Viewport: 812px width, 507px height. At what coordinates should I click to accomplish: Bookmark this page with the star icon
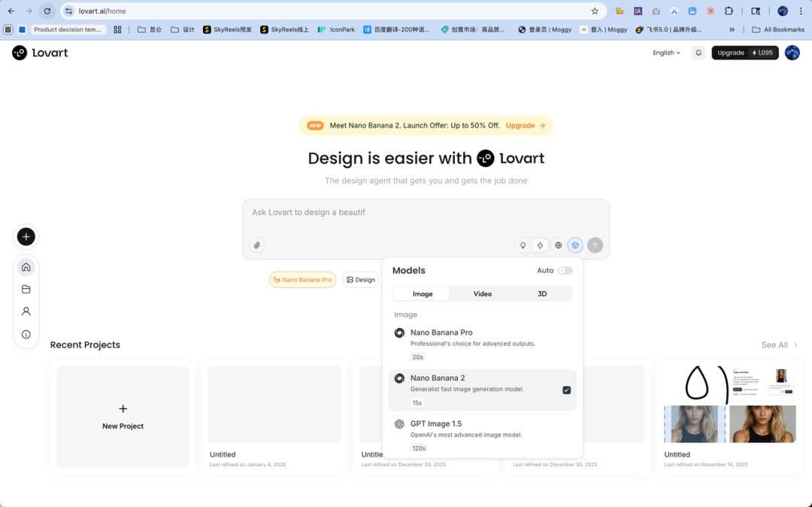click(x=595, y=11)
